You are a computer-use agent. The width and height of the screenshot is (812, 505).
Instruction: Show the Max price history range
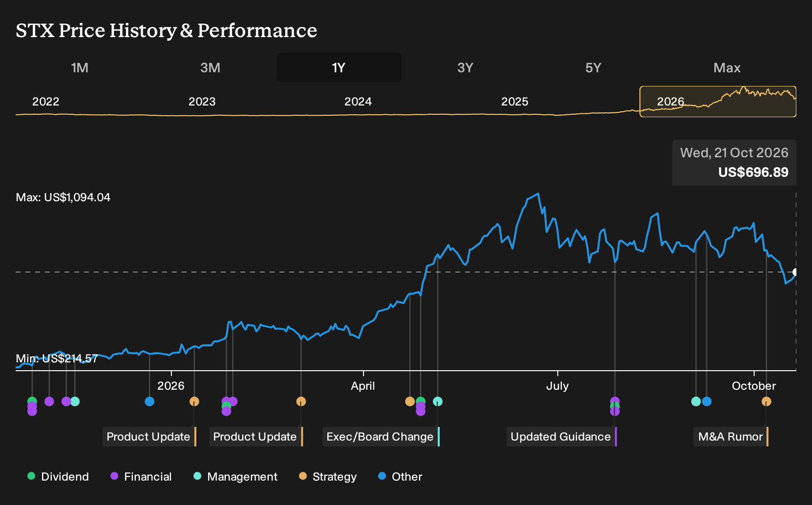pos(727,68)
